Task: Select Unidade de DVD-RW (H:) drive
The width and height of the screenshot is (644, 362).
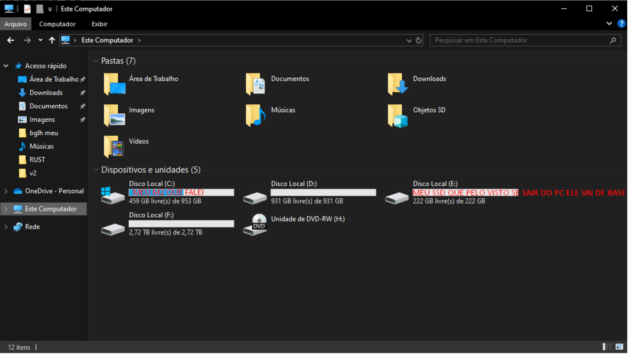Action: coord(256,224)
